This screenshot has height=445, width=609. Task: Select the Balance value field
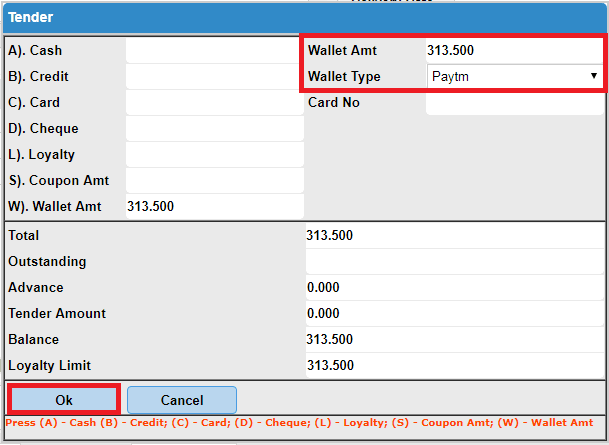[454, 339]
